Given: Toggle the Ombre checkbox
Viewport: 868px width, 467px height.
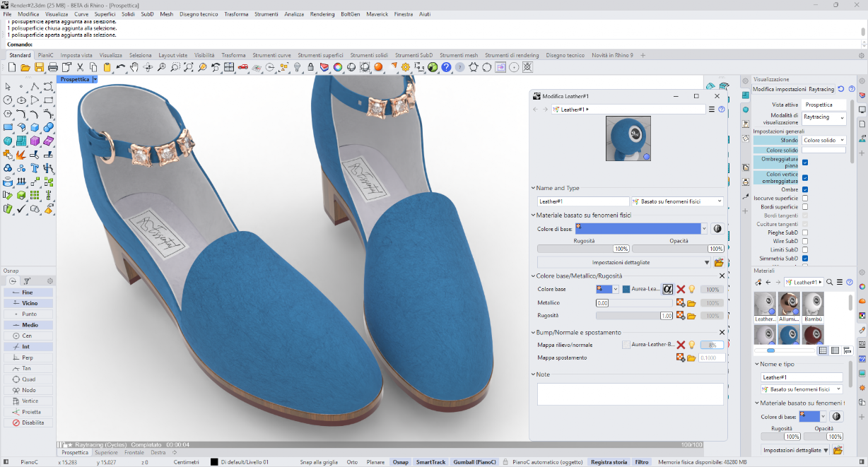Looking at the screenshot, I should click(805, 189).
